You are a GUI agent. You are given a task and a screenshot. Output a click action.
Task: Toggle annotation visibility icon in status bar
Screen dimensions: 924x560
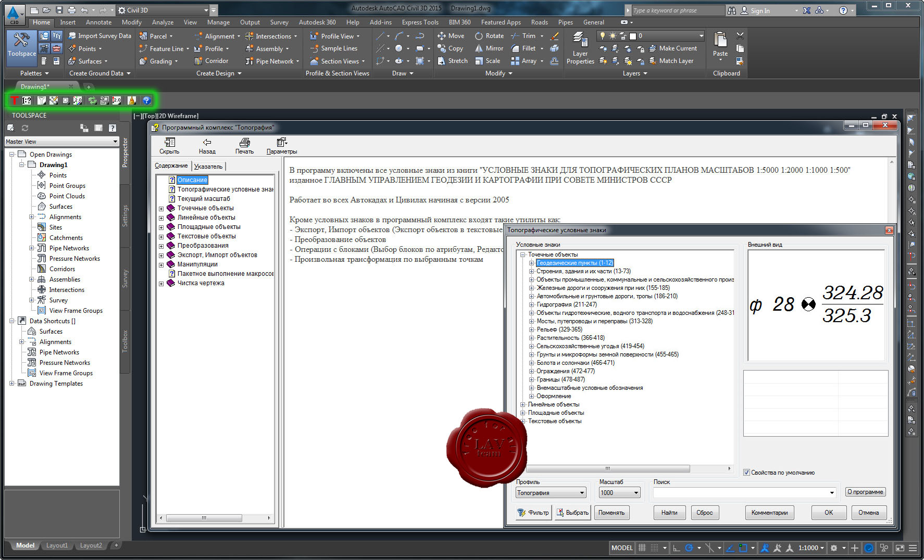765,548
